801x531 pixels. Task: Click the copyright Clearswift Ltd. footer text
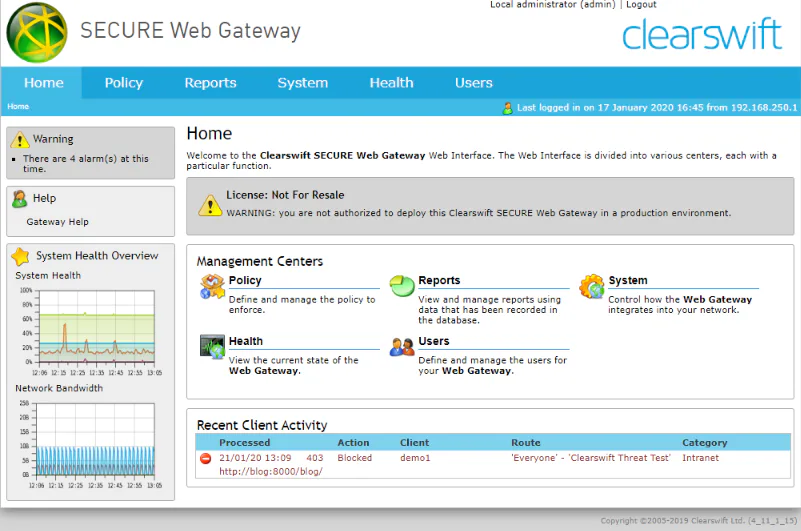tap(699, 521)
